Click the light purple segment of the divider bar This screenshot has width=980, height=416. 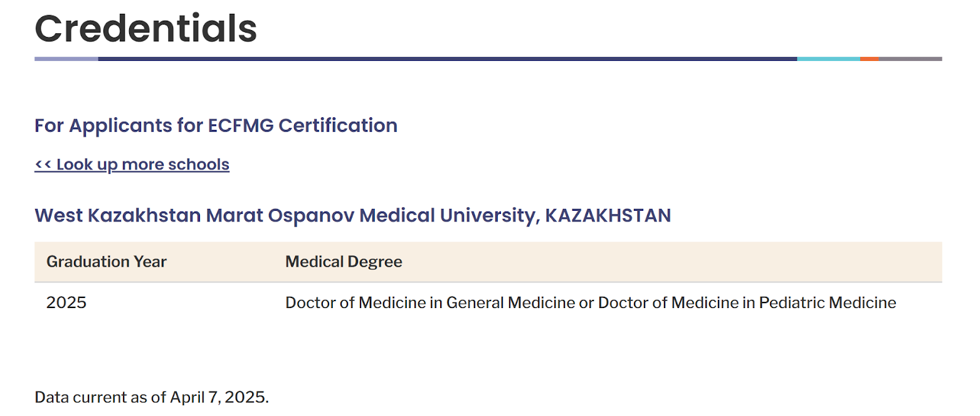pos(66,59)
